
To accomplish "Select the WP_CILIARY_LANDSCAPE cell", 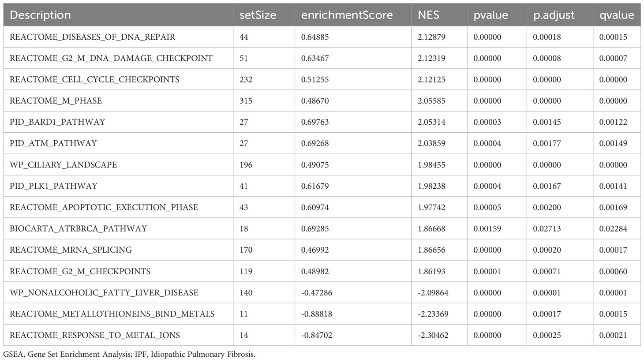I will coord(118,164).
